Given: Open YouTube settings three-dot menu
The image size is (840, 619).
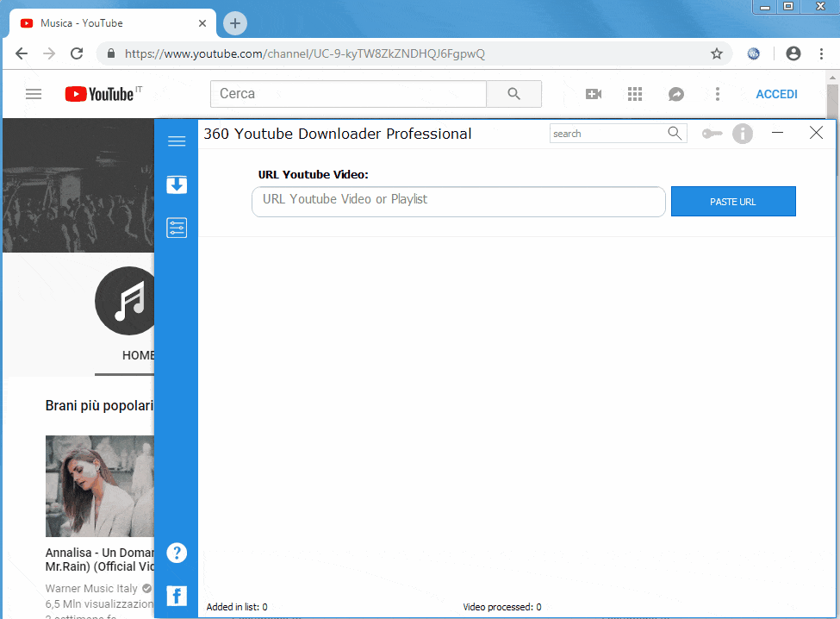Looking at the screenshot, I should pos(718,94).
